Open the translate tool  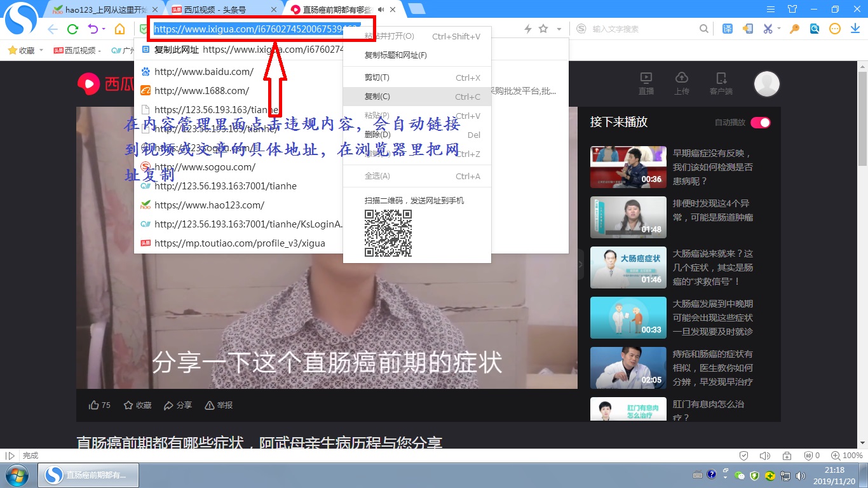tap(727, 29)
